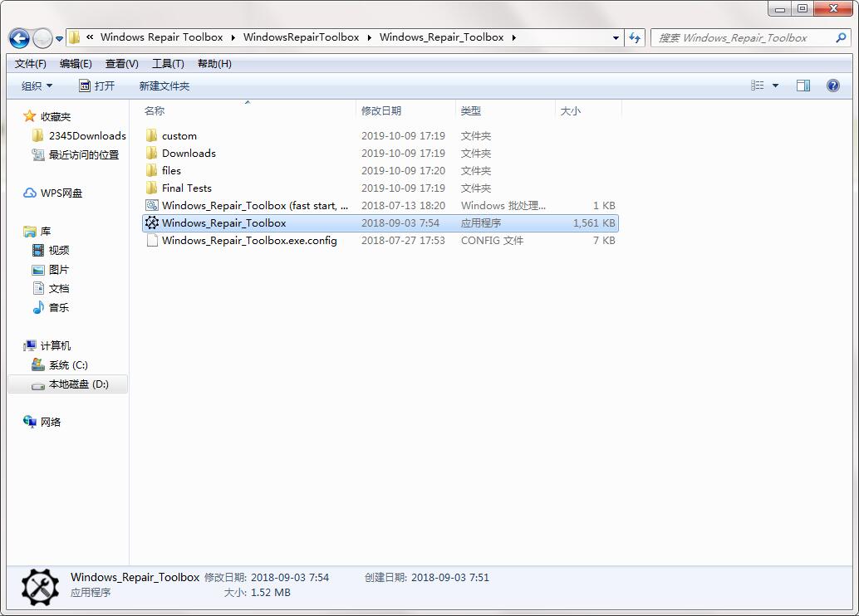Click the WPS网盘 cloud icon
The width and height of the screenshot is (859, 616).
(30, 193)
